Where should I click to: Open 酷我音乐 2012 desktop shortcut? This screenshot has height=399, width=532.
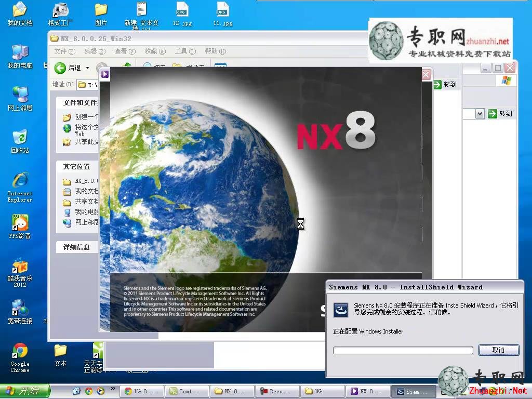coord(20,273)
